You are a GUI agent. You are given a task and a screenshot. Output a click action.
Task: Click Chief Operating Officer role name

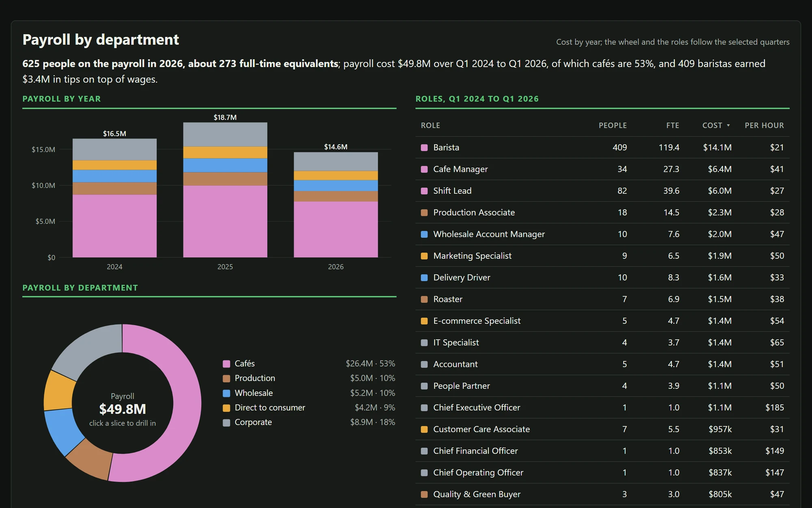pyautogui.click(x=478, y=473)
